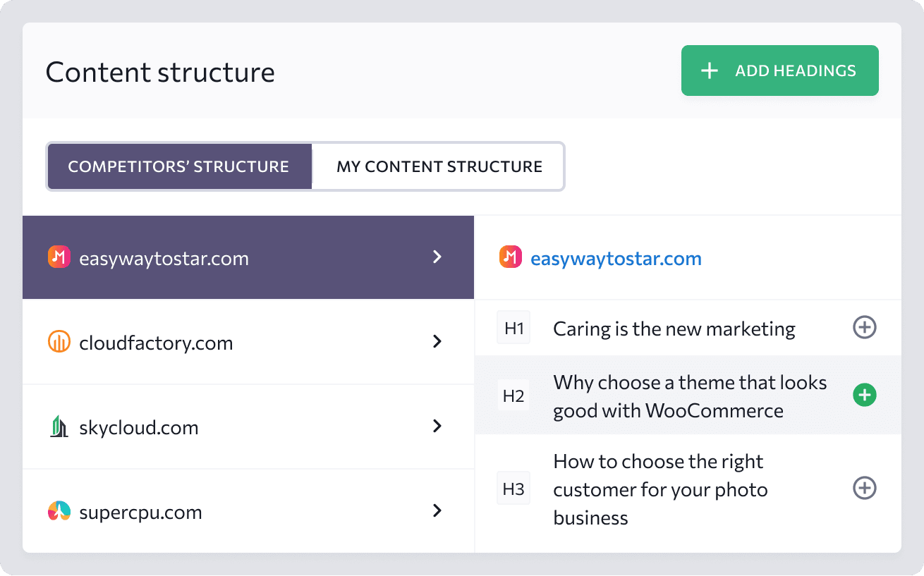Click the skycloud.com green building icon
The height and width of the screenshot is (576, 924).
tap(59, 427)
